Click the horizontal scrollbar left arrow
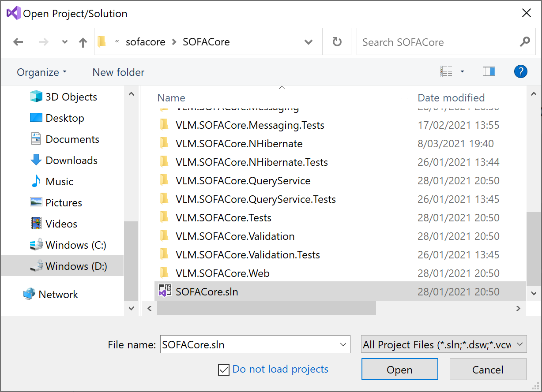This screenshot has width=542, height=392. coord(150,309)
